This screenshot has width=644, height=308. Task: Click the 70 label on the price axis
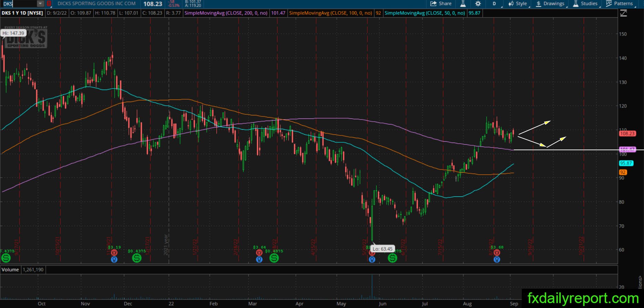point(621,226)
